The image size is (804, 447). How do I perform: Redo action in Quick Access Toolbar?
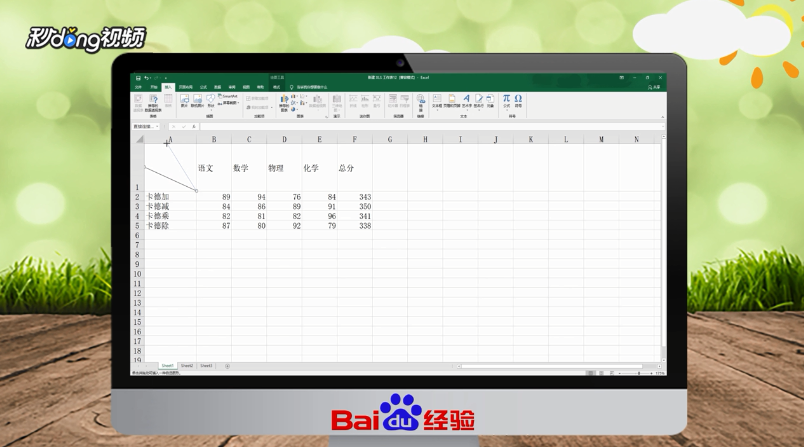point(156,78)
